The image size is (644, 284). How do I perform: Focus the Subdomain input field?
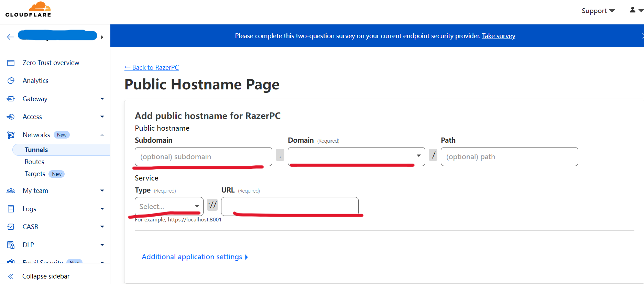(x=204, y=157)
